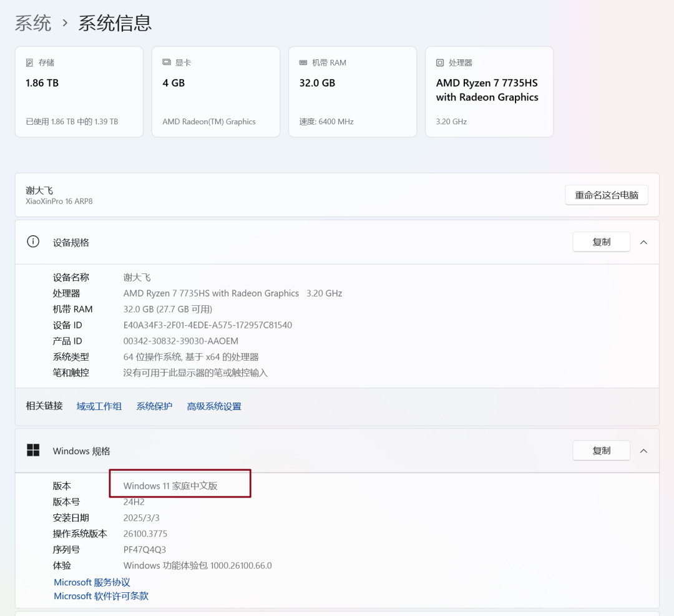This screenshot has height=616, width=674.
Task: Select version number value 24H2
Action: click(x=134, y=502)
